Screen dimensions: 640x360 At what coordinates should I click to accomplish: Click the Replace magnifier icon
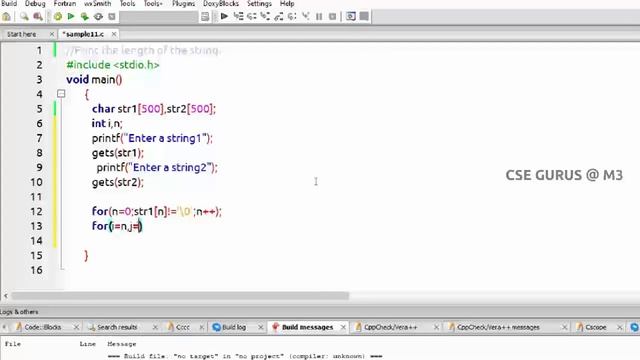[x=38, y=17]
